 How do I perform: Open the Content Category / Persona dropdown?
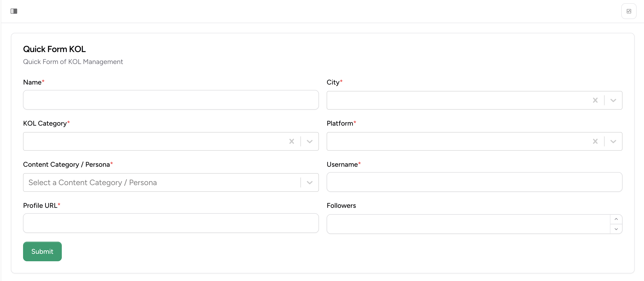coord(309,182)
